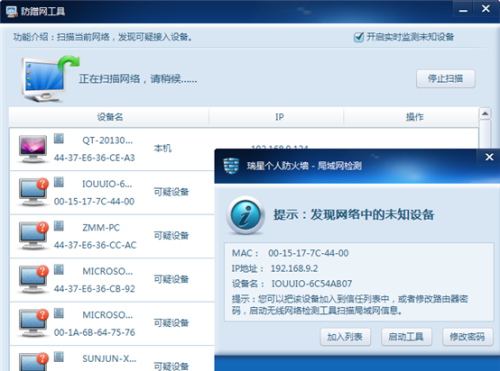The height and width of the screenshot is (371, 500).
Task: Toggle 开启实时监测未知设备 checkbox
Action: pyautogui.click(x=359, y=37)
